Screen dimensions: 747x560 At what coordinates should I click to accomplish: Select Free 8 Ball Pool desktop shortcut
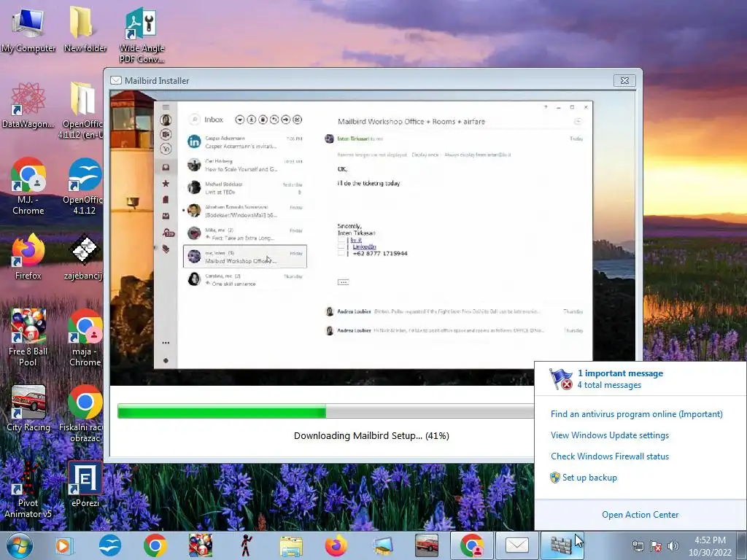coord(28,338)
